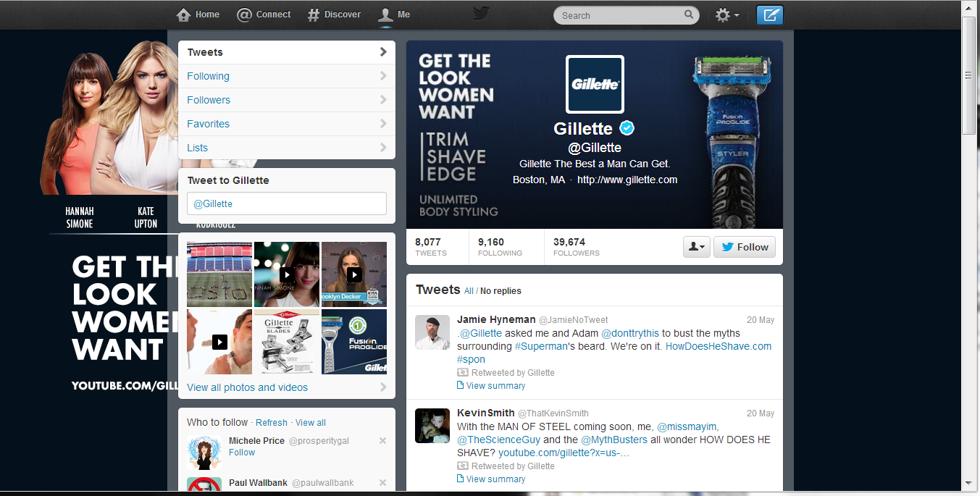This screenshot has width=980, height=496.
Task: Click View all photos and videos
Action: (x=247, y=387)
